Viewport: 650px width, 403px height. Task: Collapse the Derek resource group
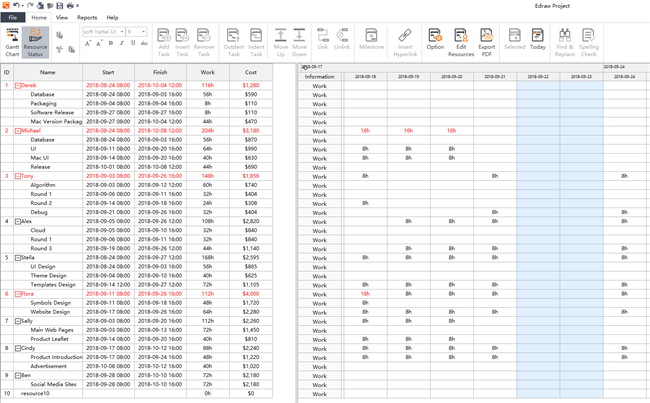click(x=17, y=86)
